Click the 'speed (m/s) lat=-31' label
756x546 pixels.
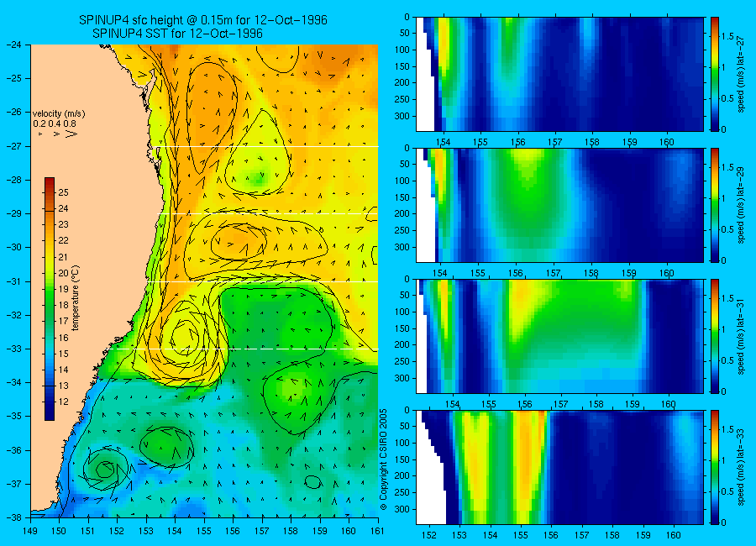click(742, 336)
